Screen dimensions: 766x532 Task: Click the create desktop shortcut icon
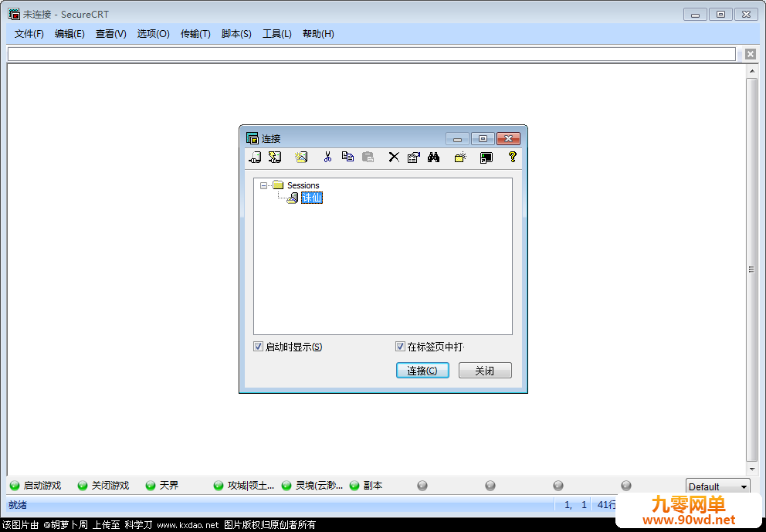(486, 158)
